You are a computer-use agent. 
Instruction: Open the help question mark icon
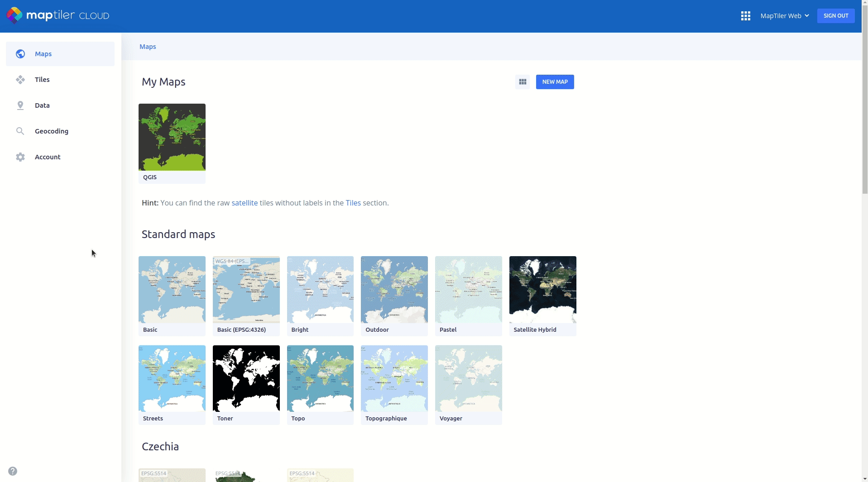(13, 471)
